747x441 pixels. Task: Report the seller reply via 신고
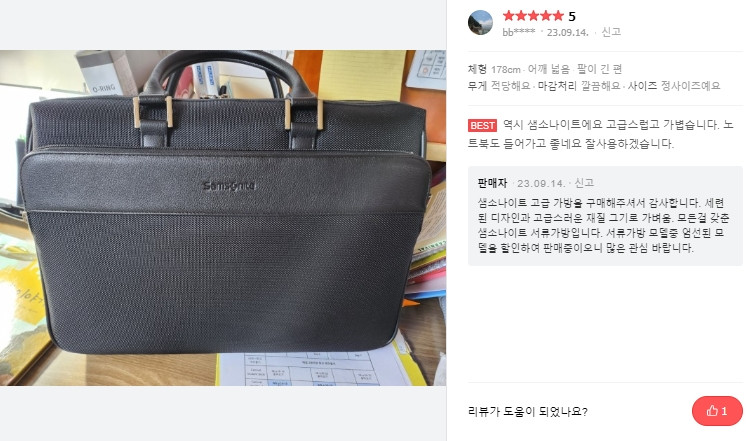584,183
